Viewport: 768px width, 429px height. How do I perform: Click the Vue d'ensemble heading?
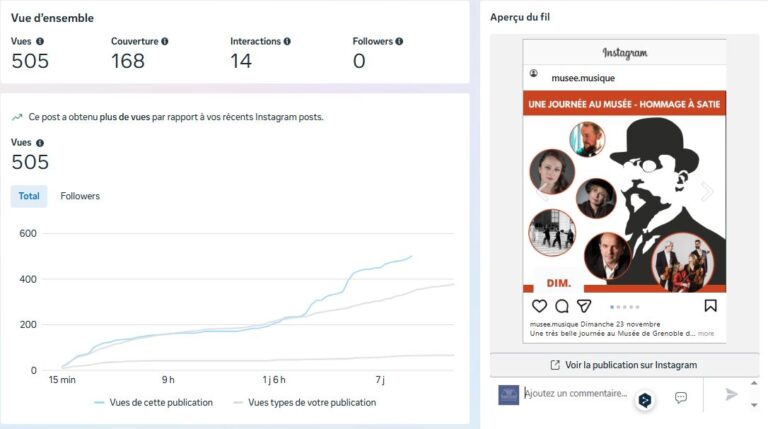(x=52, y=18)
